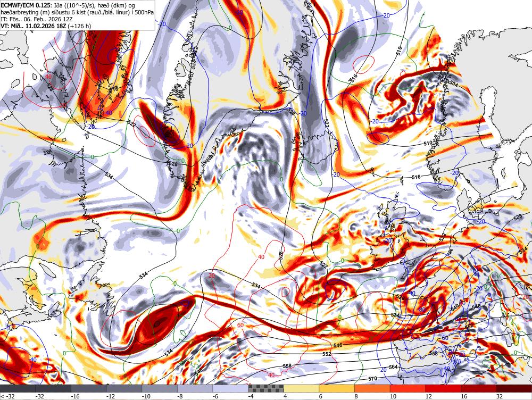Click the '-6' legend label

215,396
